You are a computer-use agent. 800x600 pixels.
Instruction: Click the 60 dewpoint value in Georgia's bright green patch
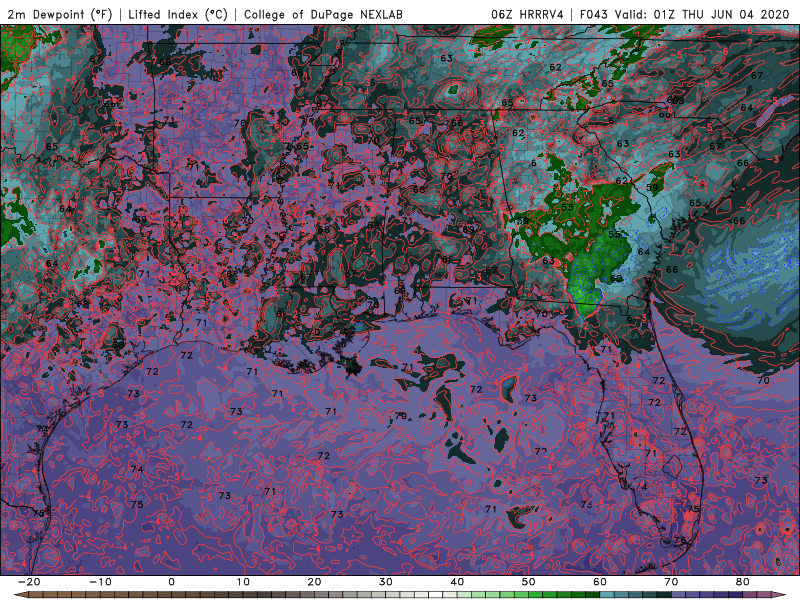click(616, 279)
